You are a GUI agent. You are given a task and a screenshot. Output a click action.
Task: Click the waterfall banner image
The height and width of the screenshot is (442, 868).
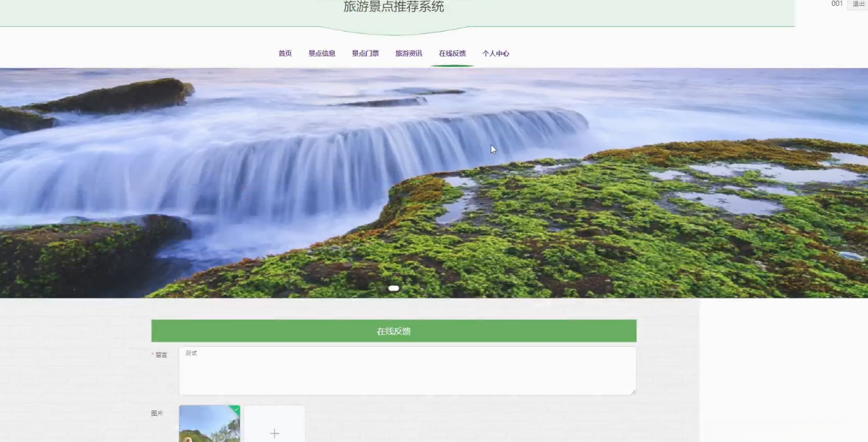(434, 183)
